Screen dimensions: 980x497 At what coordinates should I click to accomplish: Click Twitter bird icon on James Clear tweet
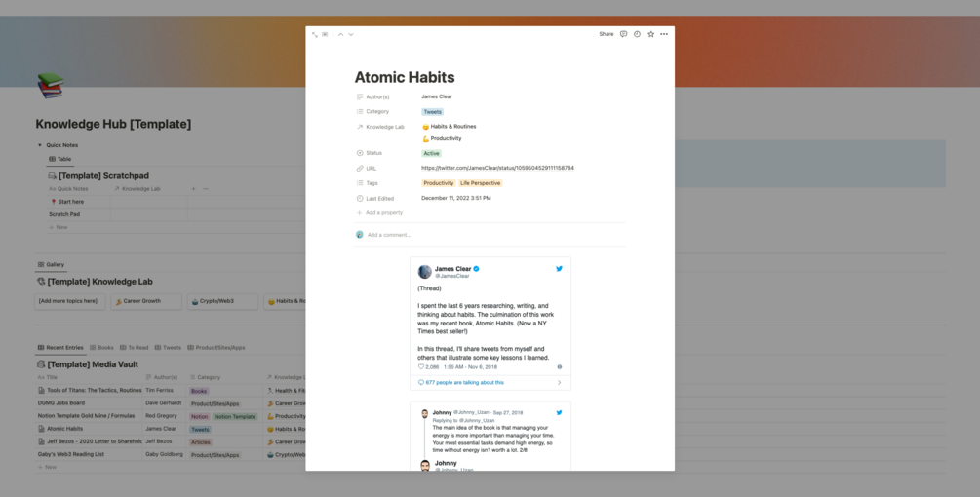[559, 269]
